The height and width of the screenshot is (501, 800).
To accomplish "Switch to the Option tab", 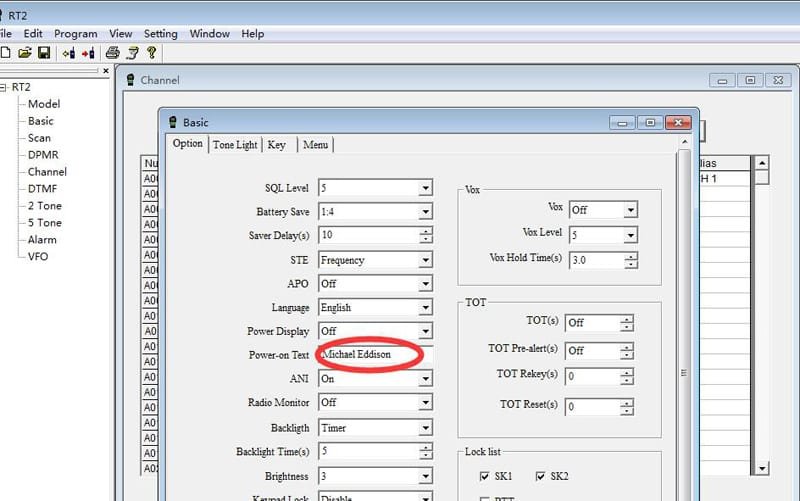I will pyautogui.click(x=187, y=143).
